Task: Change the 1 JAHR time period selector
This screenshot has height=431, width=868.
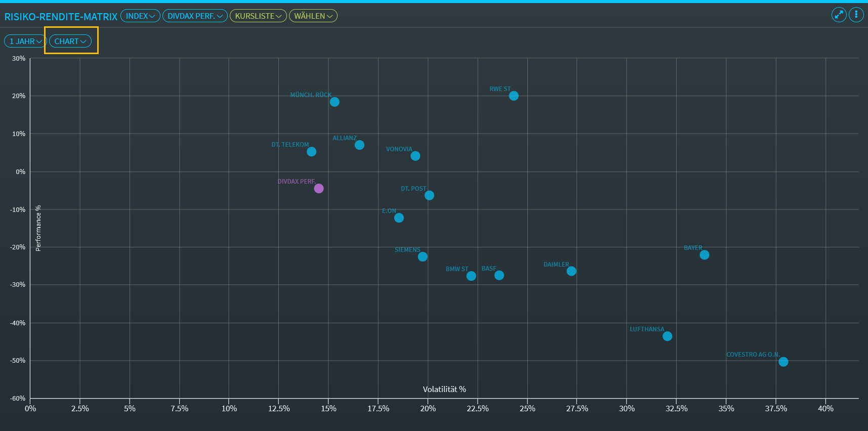Action: pos(25,41)
